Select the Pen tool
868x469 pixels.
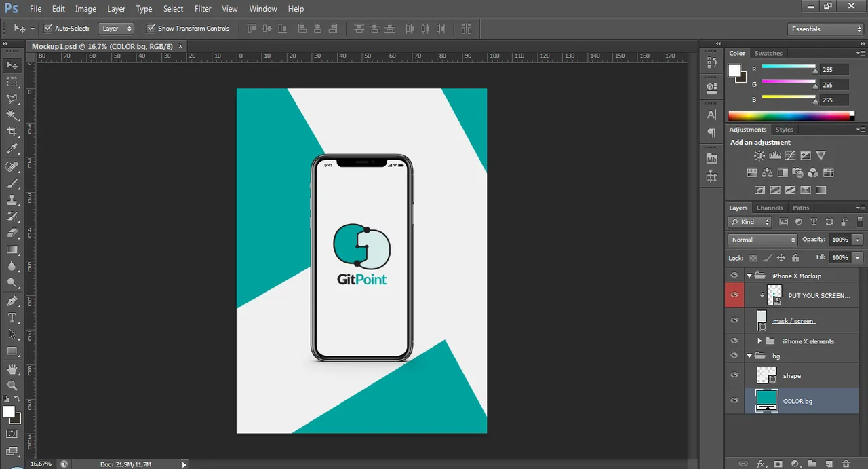click(12, 301)
